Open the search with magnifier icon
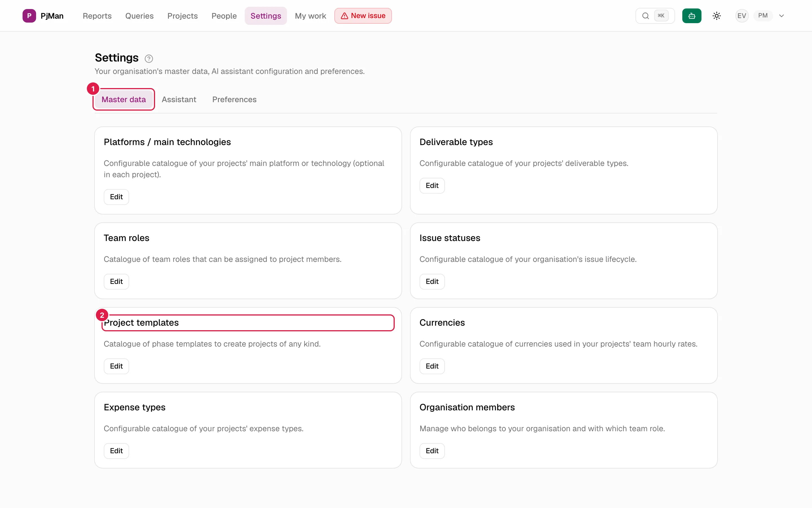The image size is (812, 508). click(645, 16)
